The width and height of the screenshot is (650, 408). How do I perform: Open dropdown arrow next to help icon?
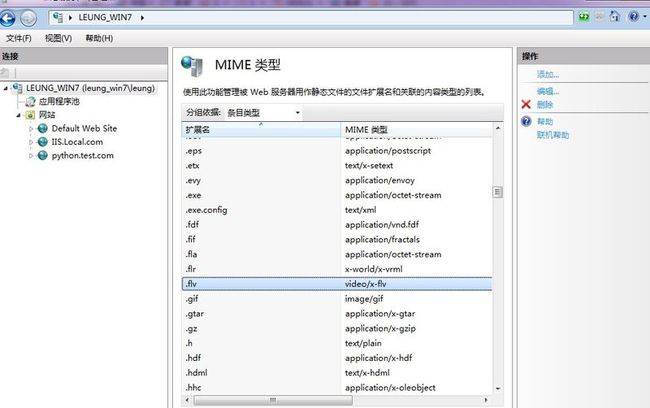645,17
